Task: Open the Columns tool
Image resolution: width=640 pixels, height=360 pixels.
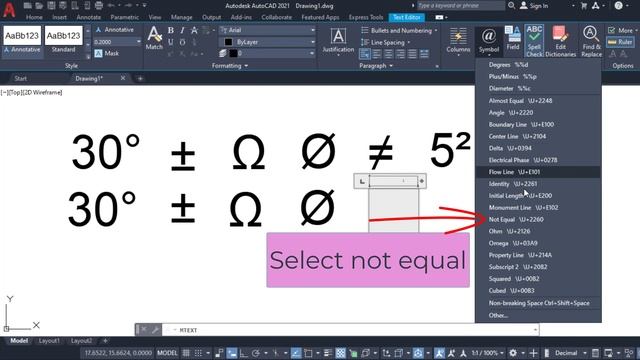Action: (458, 41)
